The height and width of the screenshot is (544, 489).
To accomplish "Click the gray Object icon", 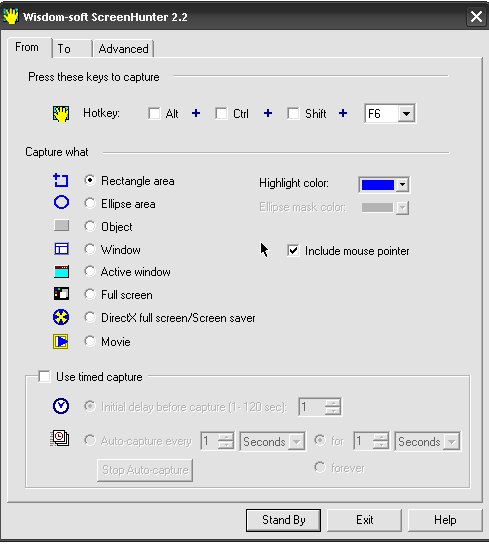I will (61, 226).
